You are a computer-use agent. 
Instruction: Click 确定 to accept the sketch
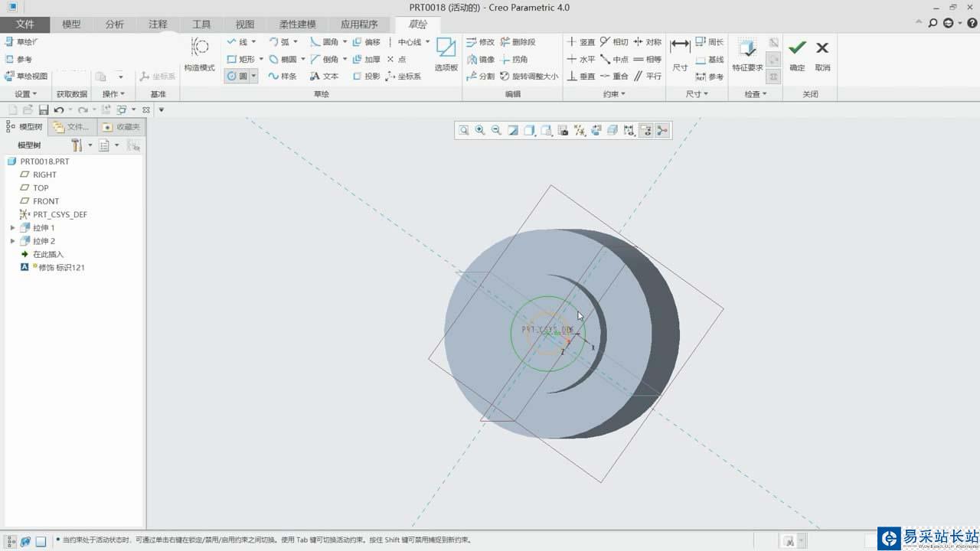(x=797, y=55)
